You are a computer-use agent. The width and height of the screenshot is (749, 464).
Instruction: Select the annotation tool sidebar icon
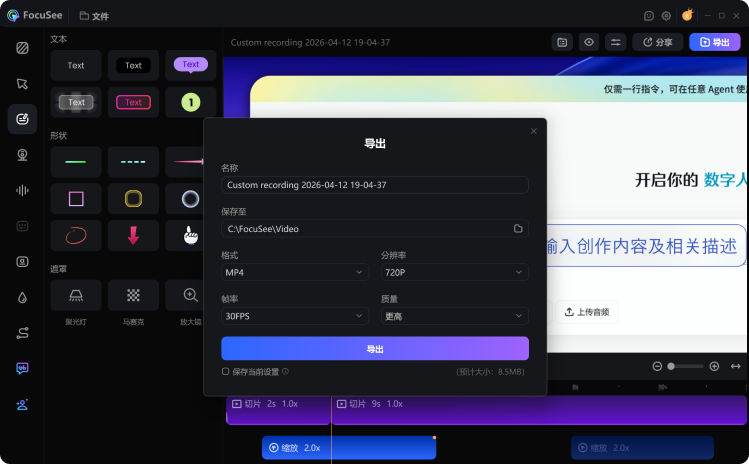22,119
